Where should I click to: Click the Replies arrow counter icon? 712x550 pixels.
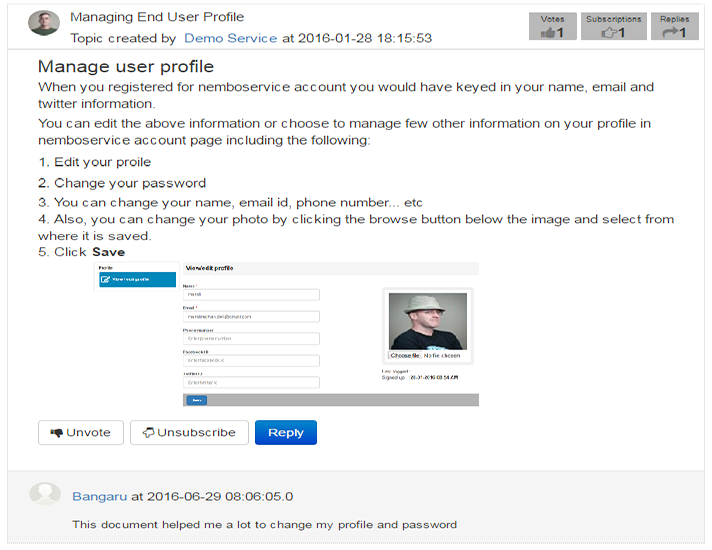click(670, 33)
